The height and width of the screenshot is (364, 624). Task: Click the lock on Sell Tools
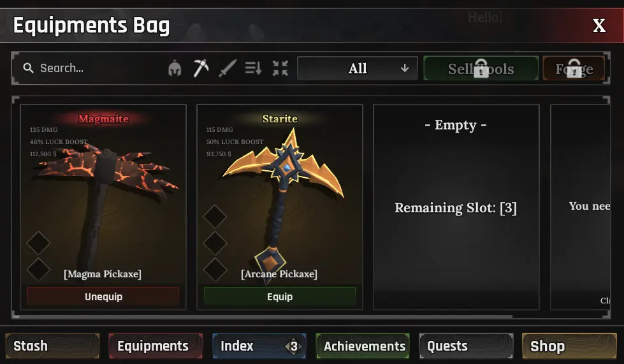[481, 68]
